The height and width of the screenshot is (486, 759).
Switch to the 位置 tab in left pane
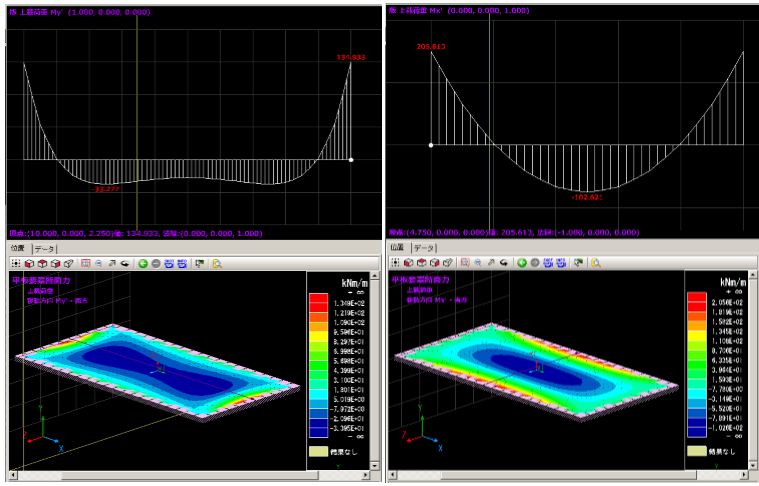click(17, 248)
